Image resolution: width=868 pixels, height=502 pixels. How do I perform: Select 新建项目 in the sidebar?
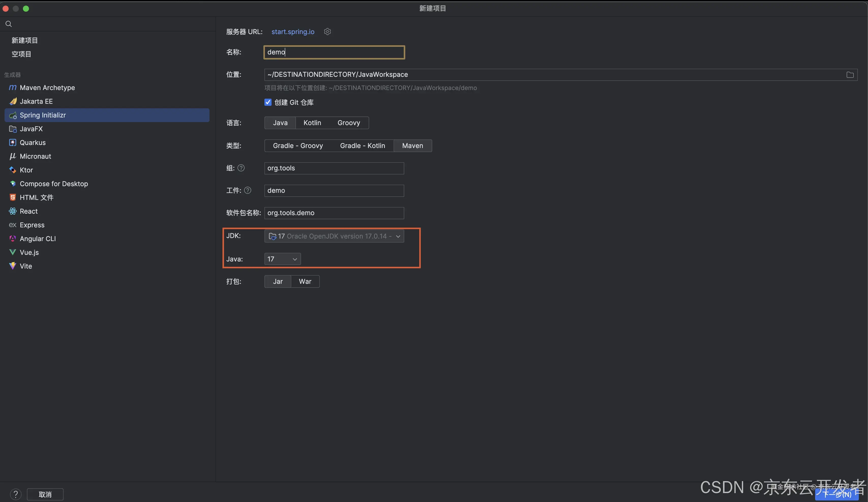pos(25,40)
